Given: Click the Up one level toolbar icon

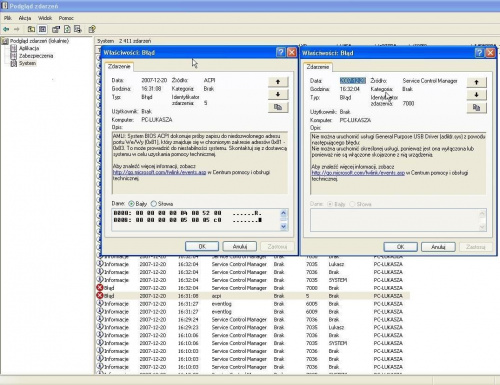Looking at the screenshot, I should pos(31,29).
